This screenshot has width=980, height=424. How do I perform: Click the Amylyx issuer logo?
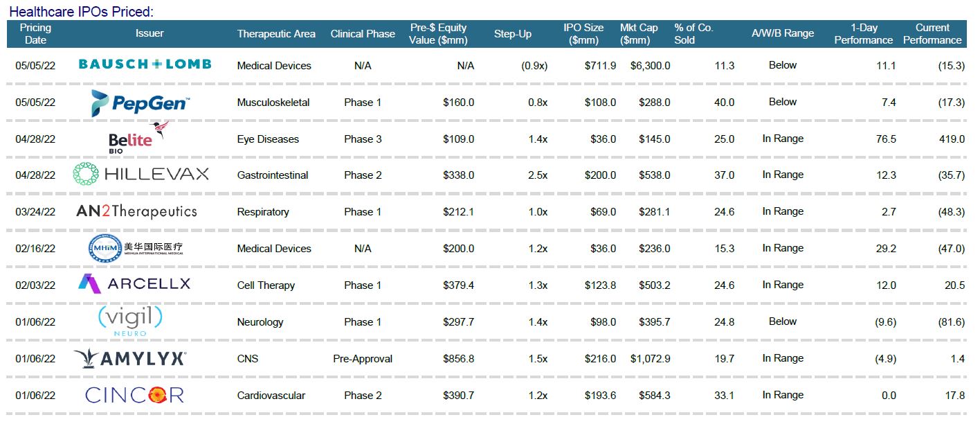(129, 358)
